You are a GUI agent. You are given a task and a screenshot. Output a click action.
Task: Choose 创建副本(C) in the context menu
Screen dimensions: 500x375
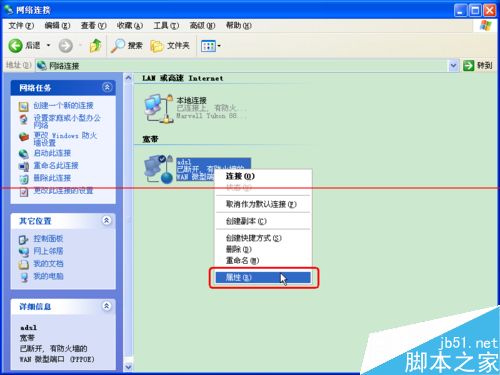(x=263, y=221)
